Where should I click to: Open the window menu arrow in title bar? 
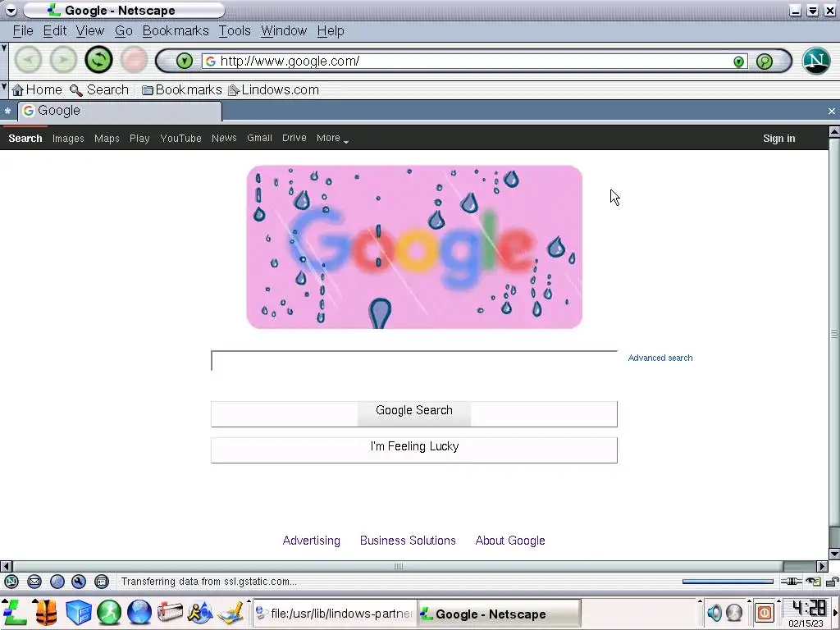click(11, 10)
